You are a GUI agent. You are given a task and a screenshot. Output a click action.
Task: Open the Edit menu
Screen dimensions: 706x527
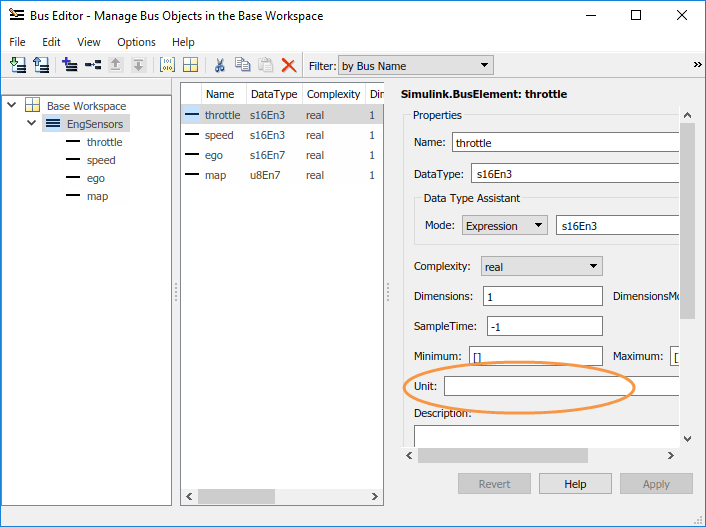[x=51, y=42]
